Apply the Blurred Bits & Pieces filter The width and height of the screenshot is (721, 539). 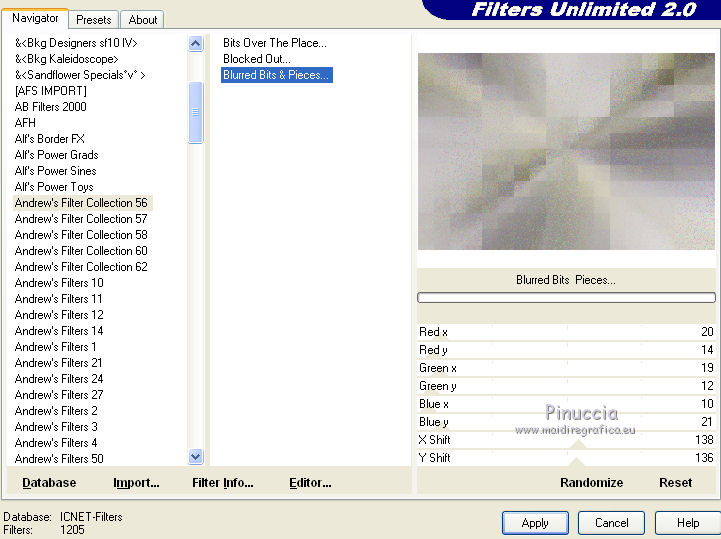535,523
